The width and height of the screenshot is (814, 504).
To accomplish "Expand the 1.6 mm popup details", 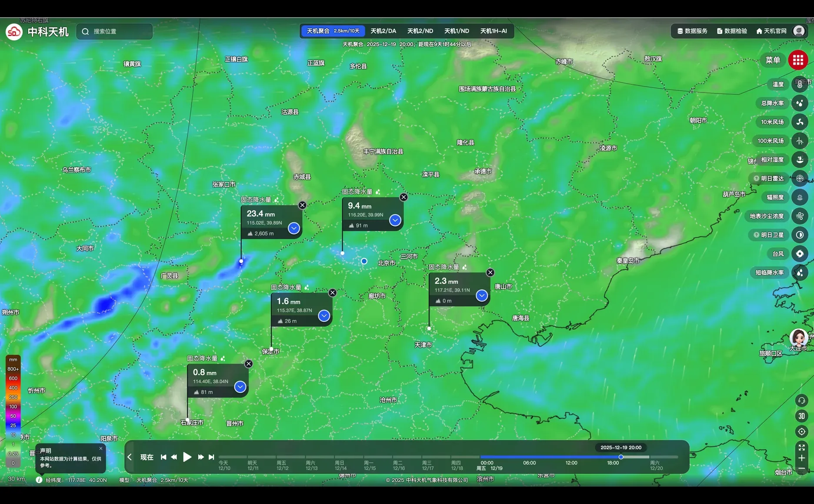I will coord(324,316).
